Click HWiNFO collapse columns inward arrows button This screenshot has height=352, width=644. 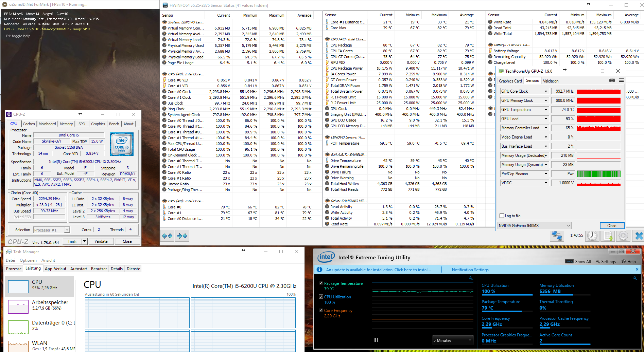[x=182, y=236]
